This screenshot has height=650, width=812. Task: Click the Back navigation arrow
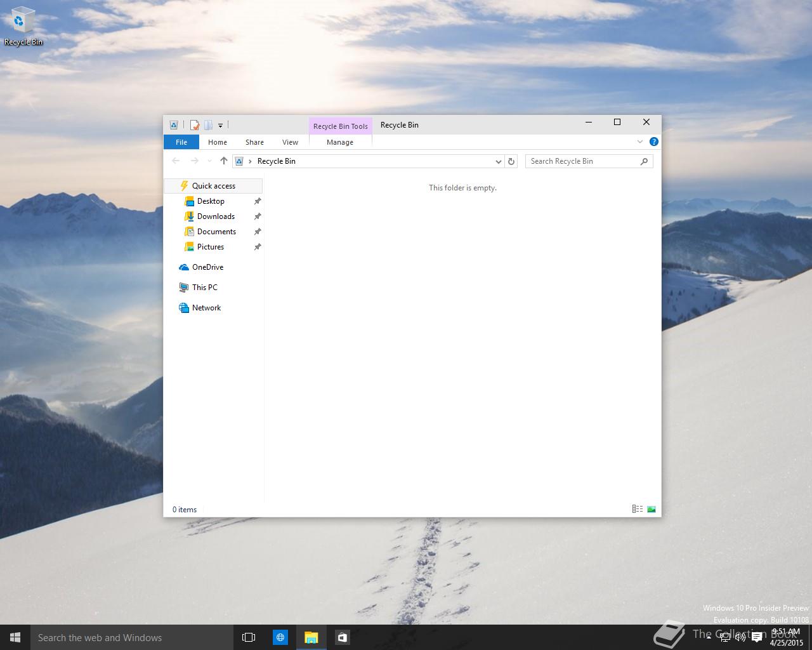click(x=176, y=161)
